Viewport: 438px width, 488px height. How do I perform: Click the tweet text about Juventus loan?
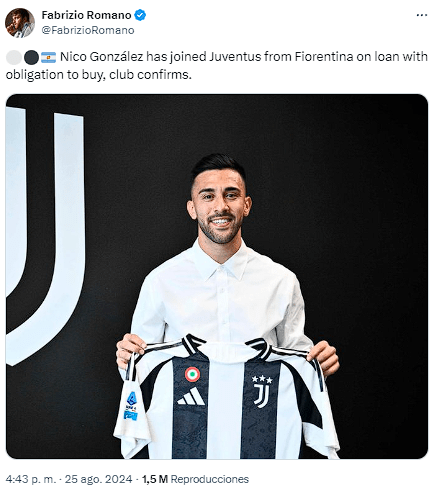[x=217, y=66]
